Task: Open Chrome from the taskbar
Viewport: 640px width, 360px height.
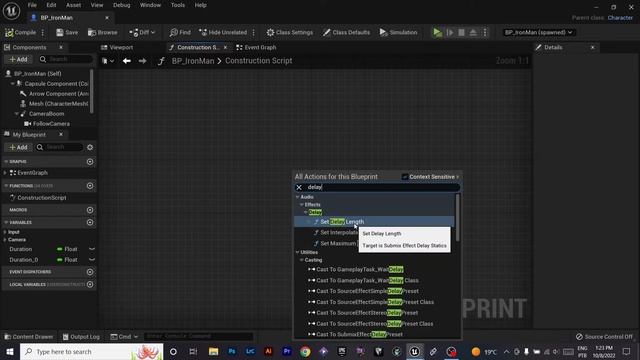Action: pyautogui.click(x=305, y=352)
